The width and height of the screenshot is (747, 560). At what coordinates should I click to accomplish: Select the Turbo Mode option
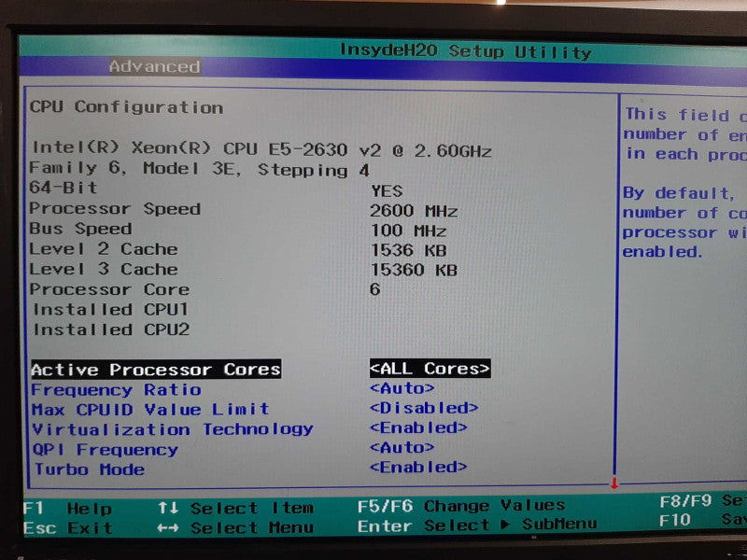(x=90, y=469)
